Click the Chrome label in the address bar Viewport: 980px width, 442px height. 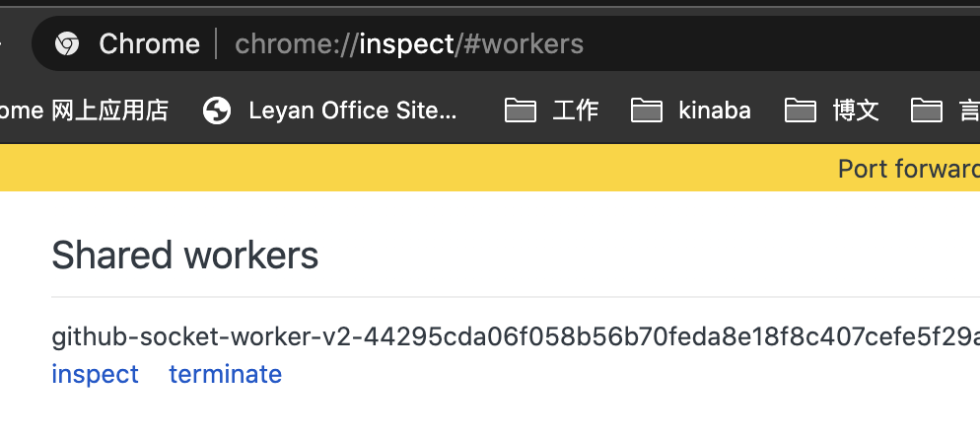[149, 44]
